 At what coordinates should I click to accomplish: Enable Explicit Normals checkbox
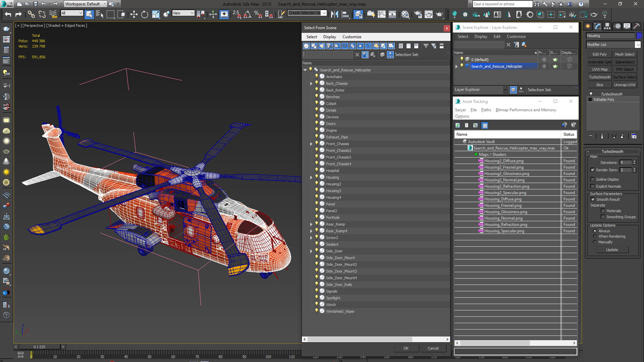(x=593, y=186)
